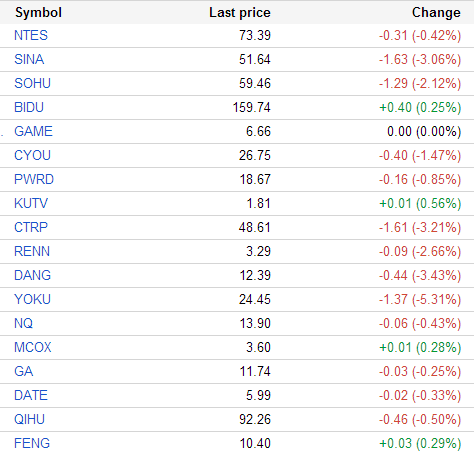
Task: Open the KUTV stock symbol link
Action: point(31,203)
